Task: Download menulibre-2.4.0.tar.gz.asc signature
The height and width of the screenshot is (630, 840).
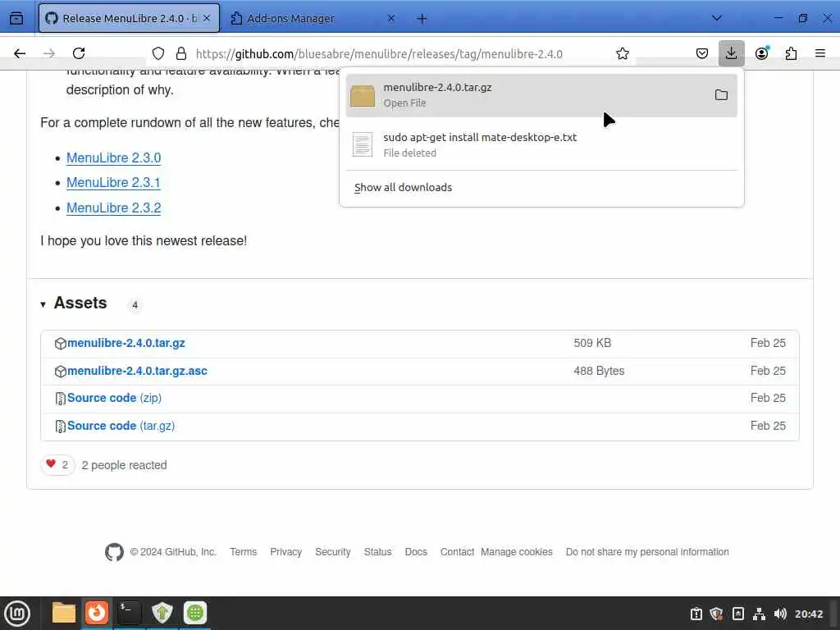Action: pyautogui.click(x=137, y=371)
